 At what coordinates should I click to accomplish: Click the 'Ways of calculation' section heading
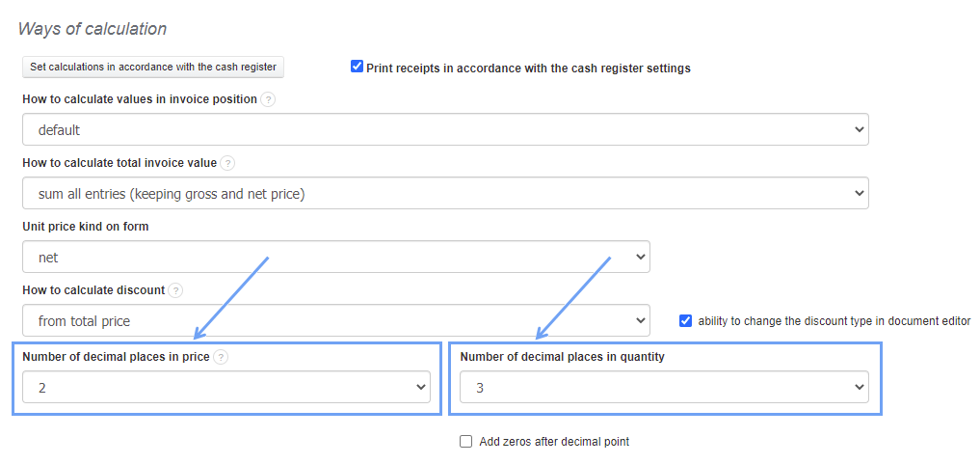(x=93, y=29)
